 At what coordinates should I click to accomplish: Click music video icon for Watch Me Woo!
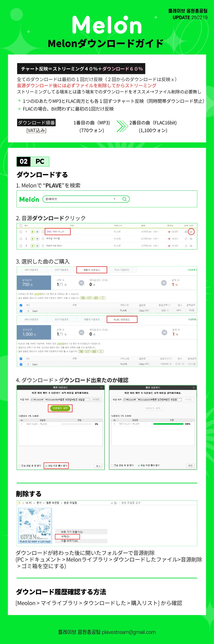pos(186,246)
